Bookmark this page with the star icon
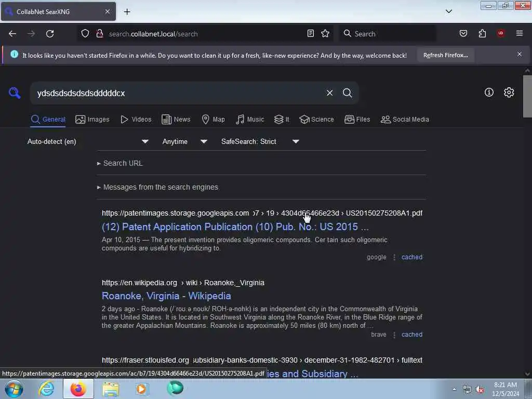Image resolution: width=532 pixels, height=399 pixels. click(325, 33)
